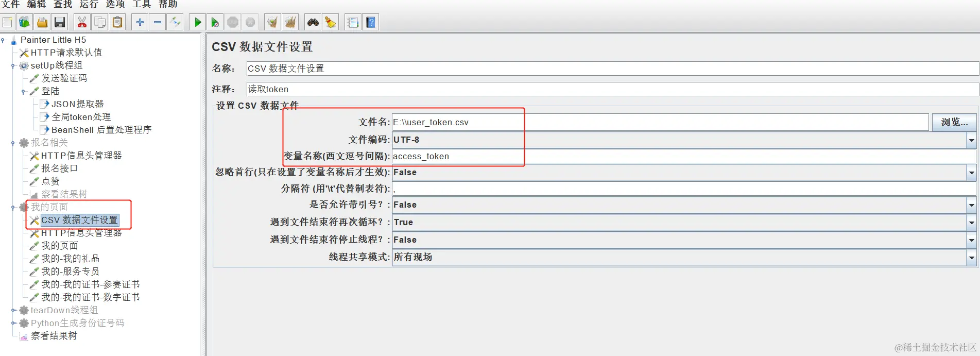
Task: Select 我的-服务专员 sampler
Action: 70,272
